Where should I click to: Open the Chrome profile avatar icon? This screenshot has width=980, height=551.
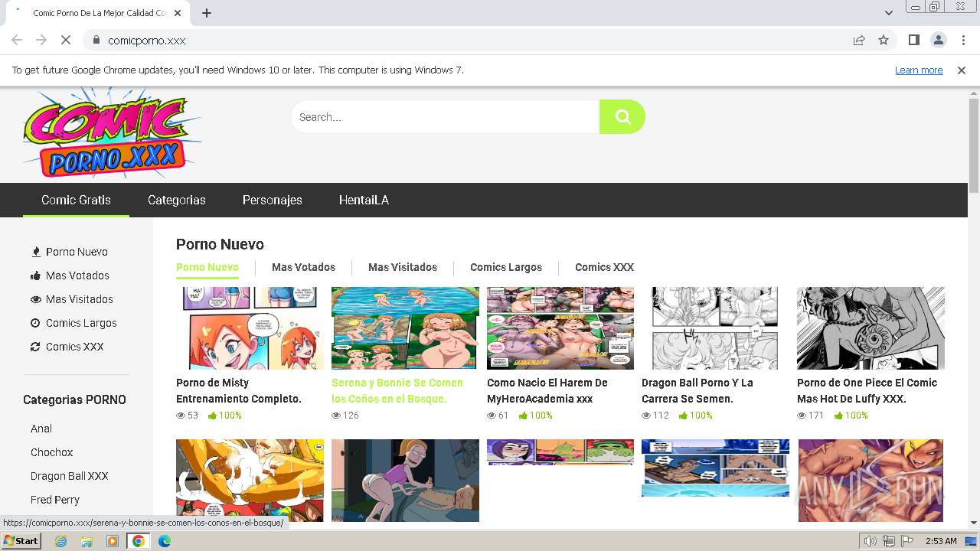939,40
